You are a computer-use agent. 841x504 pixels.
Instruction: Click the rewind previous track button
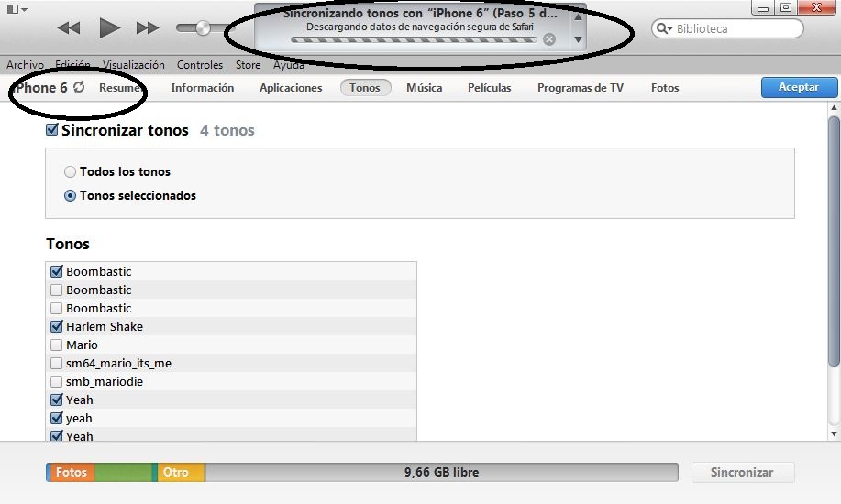(69, 27)
